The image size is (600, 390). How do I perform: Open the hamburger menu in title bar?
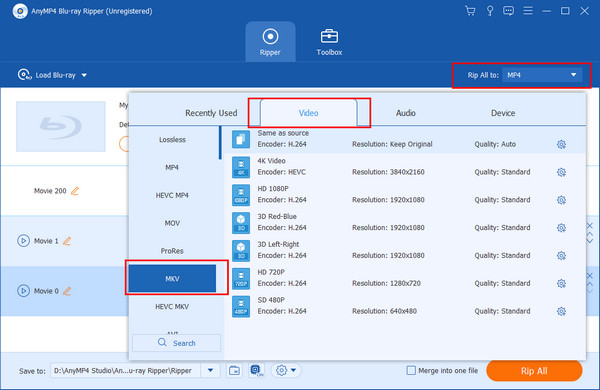[528, 11]
